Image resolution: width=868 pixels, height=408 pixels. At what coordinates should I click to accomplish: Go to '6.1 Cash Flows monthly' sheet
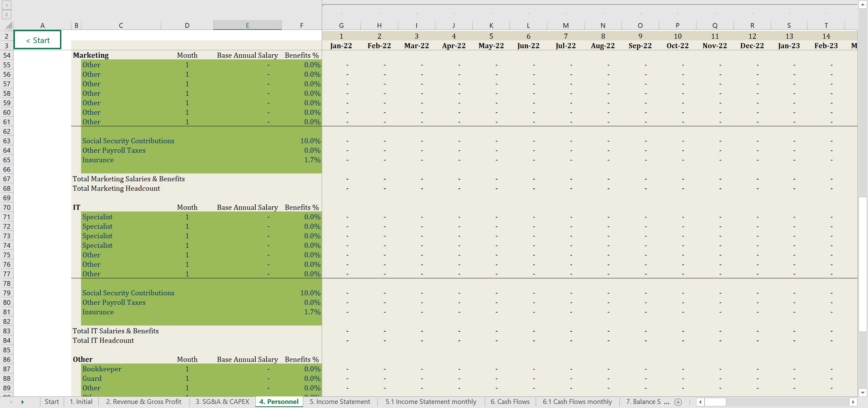[x=577, y=402]
